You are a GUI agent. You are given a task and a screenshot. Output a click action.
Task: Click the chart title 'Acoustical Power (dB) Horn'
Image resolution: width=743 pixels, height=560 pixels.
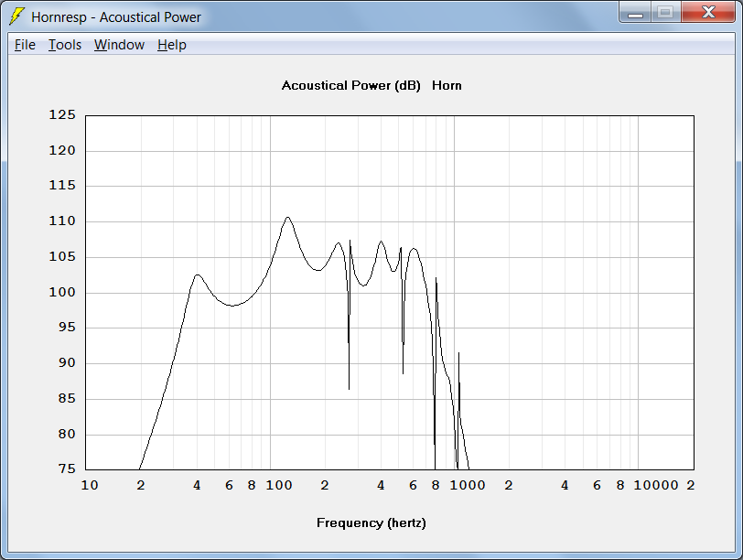(371, 85)
